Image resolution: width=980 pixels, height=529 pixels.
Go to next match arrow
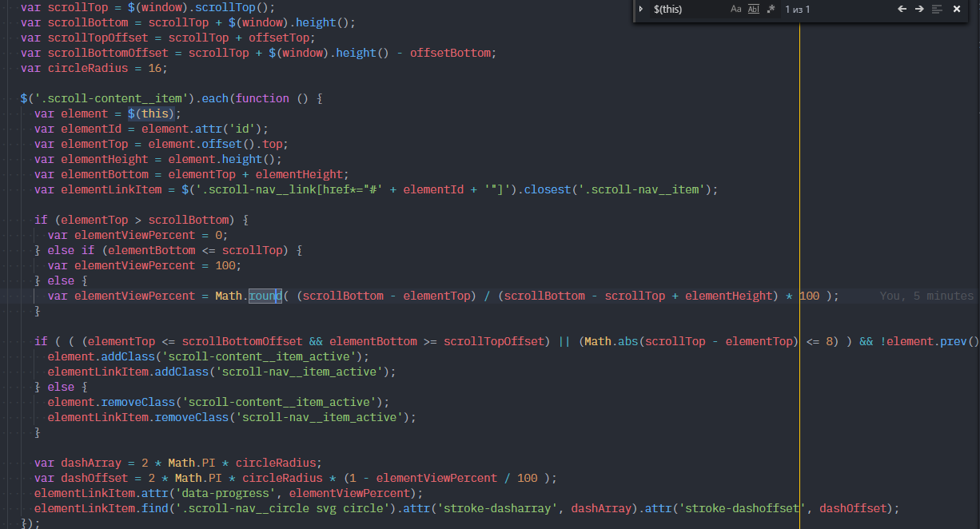(x=919, y=9)
